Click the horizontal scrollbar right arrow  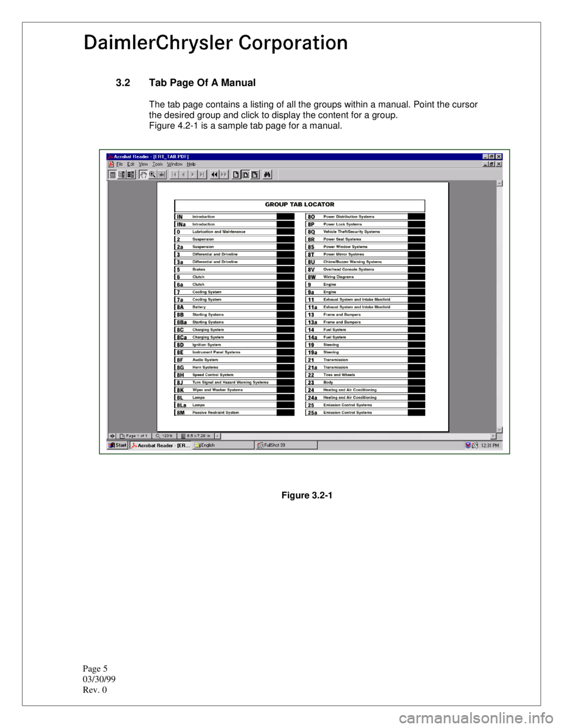pos(493,436)
